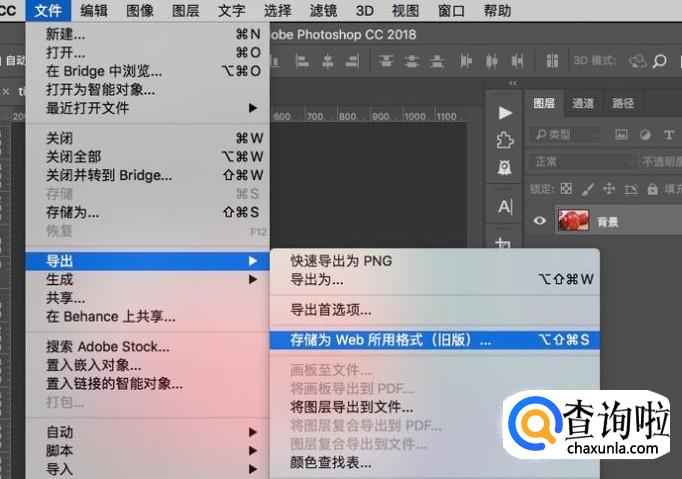Open the 正常 blend mode dropdown
Screen dimensions: 682x479
pos(582,162)
